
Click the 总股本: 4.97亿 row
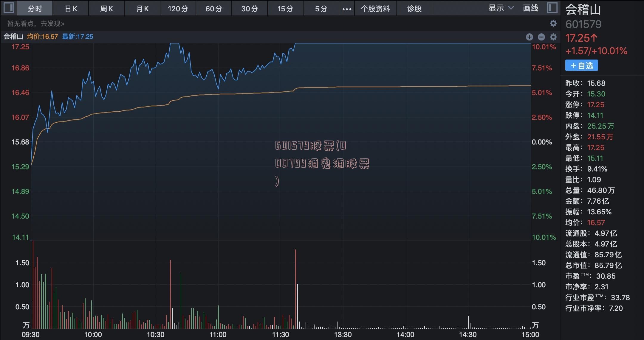(591, 244)
